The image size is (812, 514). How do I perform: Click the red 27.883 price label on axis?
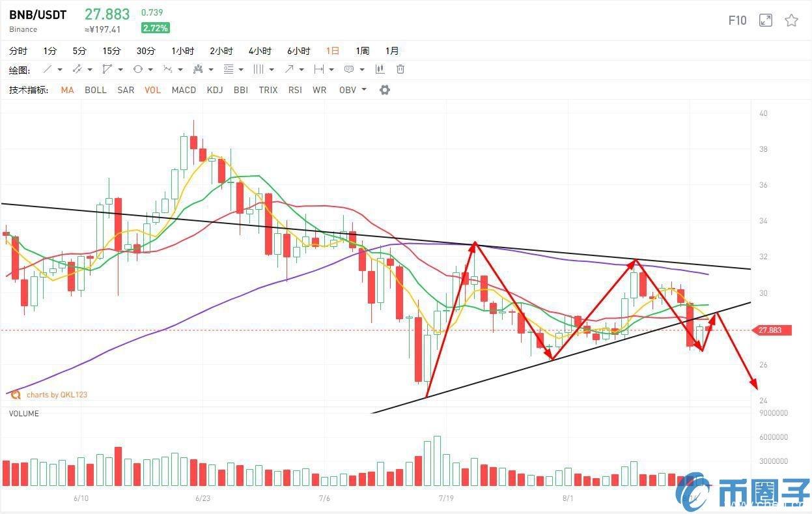click(774, 330)
